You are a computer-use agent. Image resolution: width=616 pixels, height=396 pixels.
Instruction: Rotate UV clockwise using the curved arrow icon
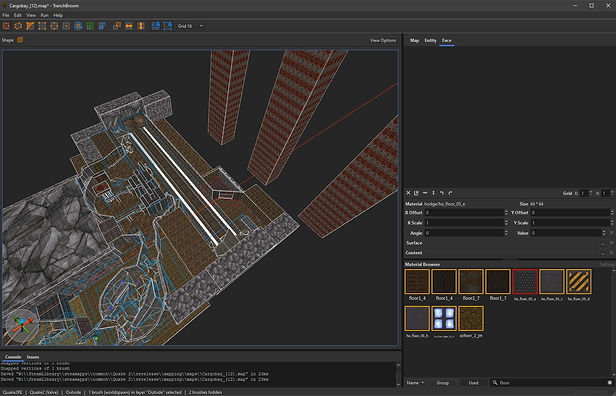(x=450, y=193)
